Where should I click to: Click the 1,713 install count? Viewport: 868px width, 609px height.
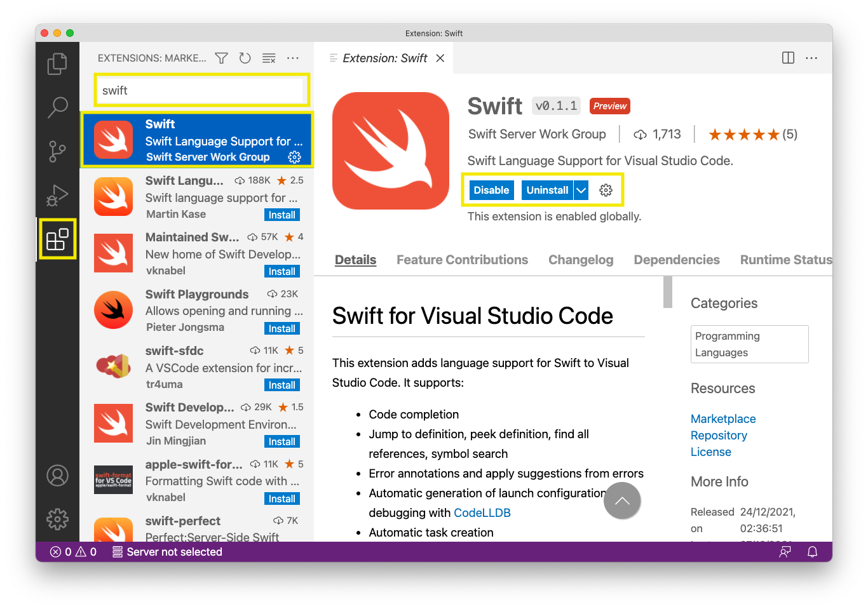point(658,134)
